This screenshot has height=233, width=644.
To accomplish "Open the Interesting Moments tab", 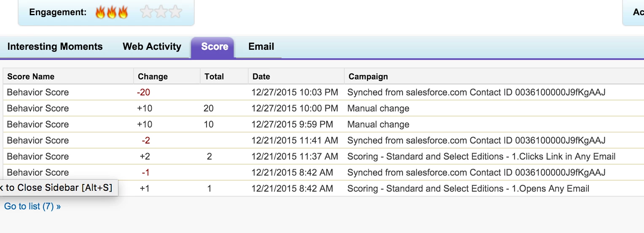I will pyautogui.click(x=55, y=46).
